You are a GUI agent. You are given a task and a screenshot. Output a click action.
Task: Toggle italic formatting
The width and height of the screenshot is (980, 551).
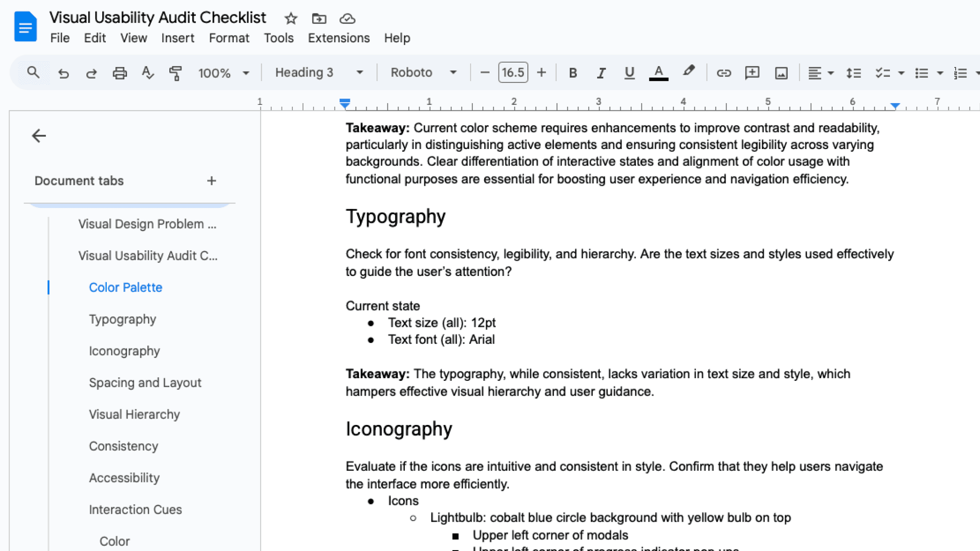pyautogui.click(x=601, y=73)
